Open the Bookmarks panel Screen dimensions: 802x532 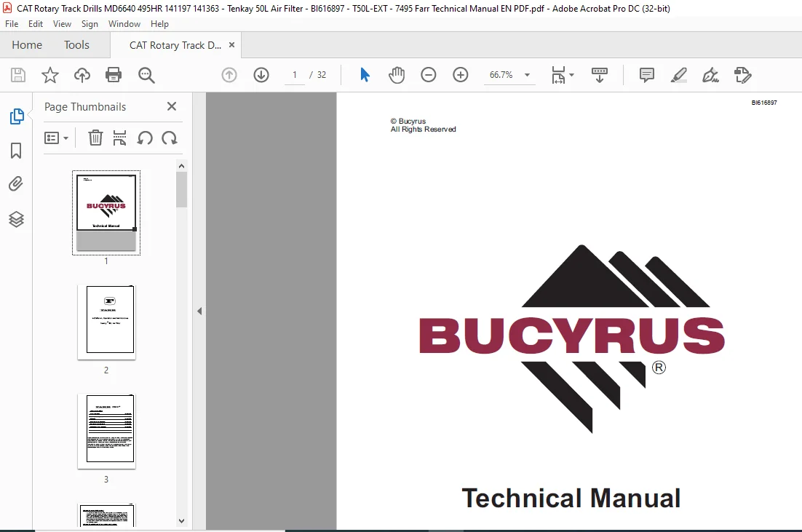click(x=16, y=151)
